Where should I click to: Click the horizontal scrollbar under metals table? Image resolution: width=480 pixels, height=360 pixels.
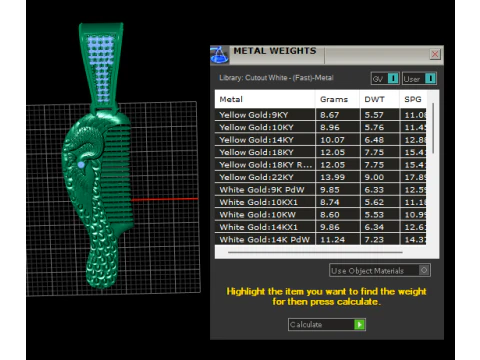point(315,252)
